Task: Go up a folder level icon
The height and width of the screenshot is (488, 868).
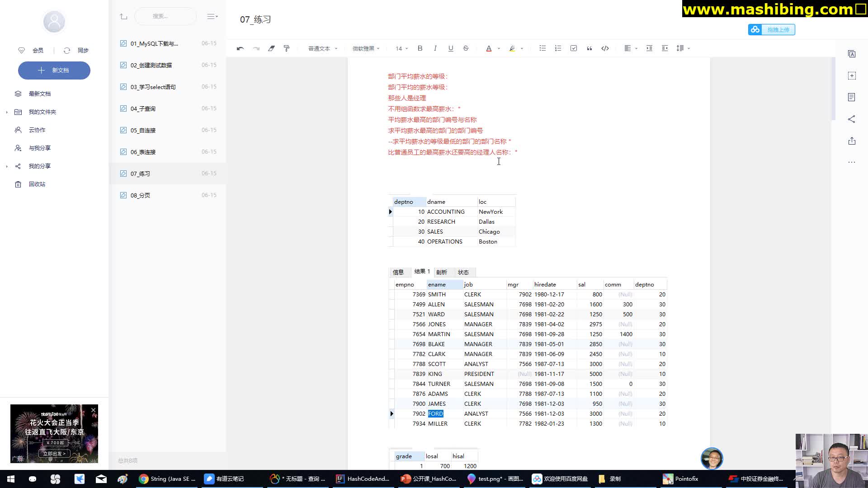Action: tap(123, 16)
